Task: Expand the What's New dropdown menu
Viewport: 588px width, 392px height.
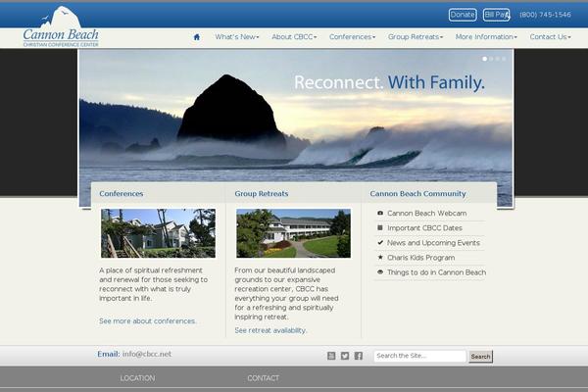Action: click(237, 37)
